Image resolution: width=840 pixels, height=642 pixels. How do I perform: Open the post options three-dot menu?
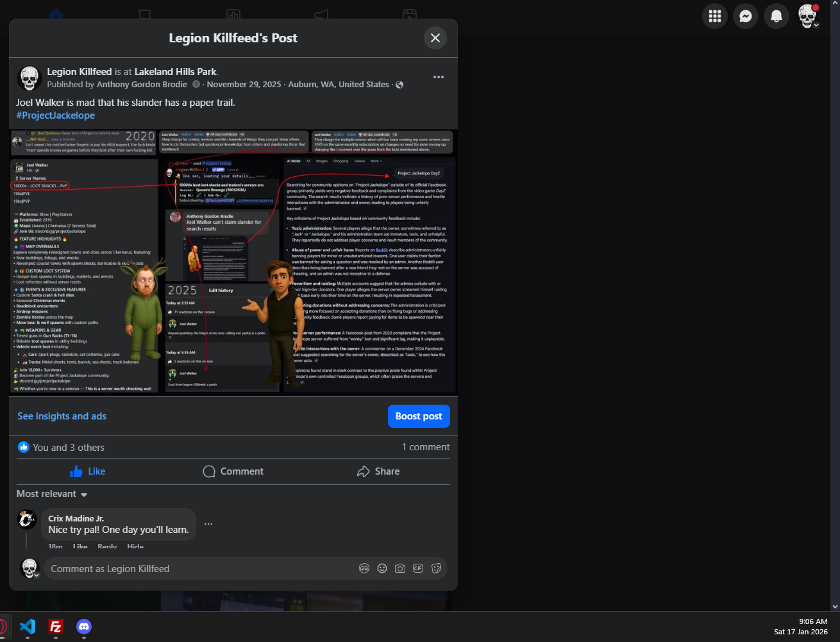tap(439, 77)
